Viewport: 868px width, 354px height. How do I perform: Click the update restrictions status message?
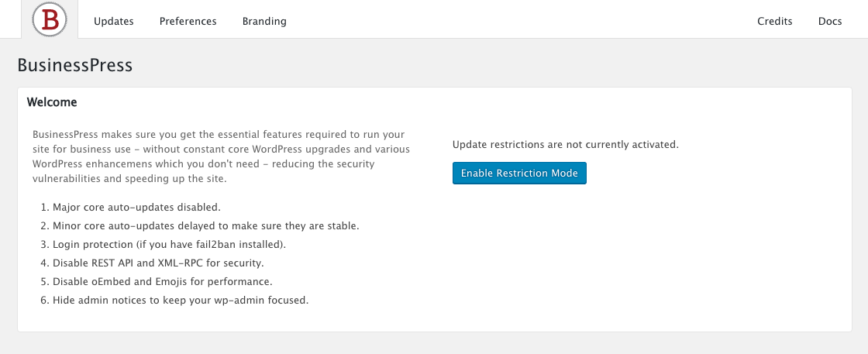(565, 145)
